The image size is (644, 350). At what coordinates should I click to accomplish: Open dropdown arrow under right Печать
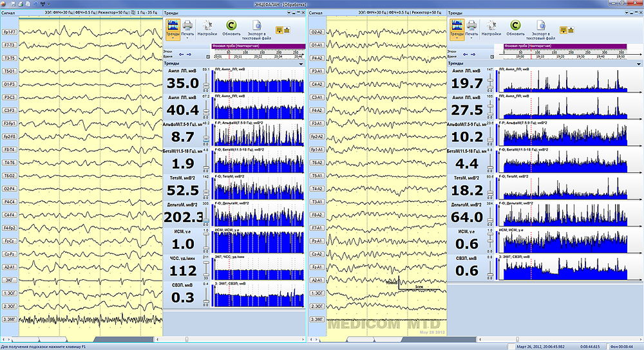[x=471, y=38]
